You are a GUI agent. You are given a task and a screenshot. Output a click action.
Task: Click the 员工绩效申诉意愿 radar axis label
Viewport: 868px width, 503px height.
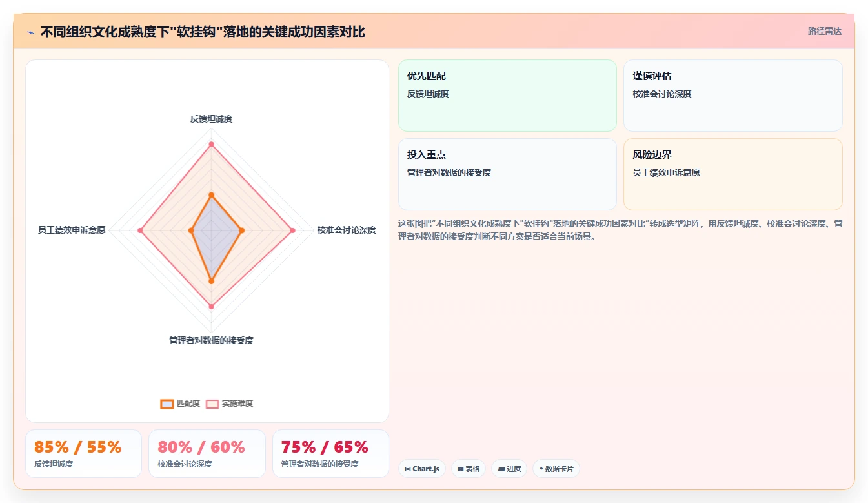[x=72, y=230]
